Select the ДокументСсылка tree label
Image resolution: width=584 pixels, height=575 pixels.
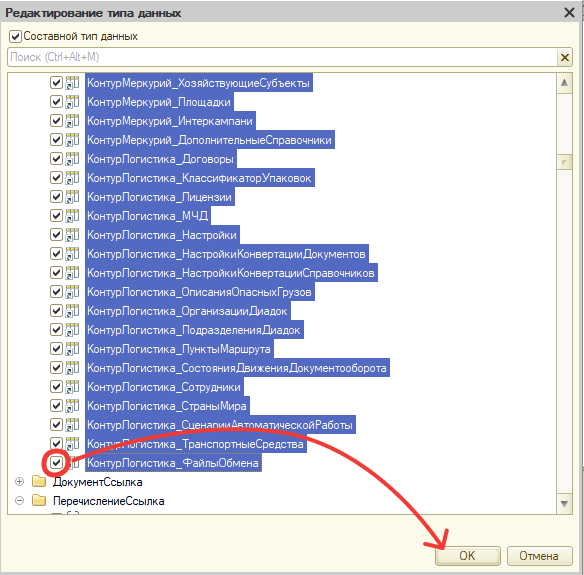point(98,482)
